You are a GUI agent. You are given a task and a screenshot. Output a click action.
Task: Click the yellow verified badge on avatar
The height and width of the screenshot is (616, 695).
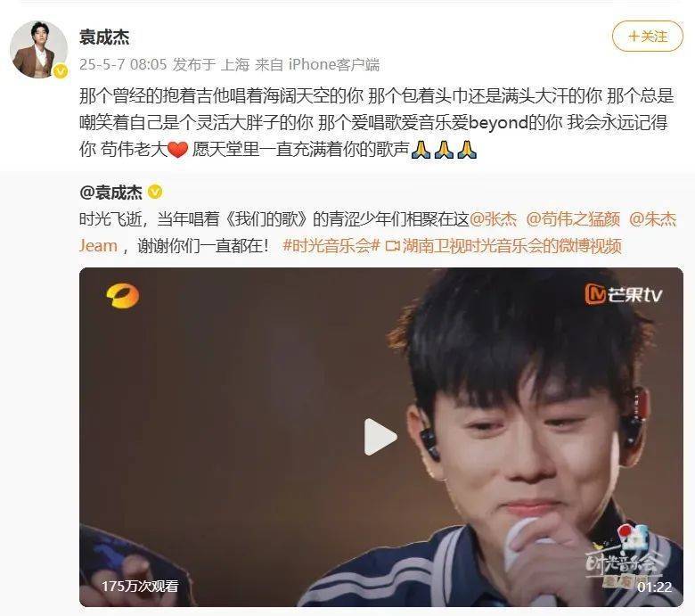pos(61,71)
